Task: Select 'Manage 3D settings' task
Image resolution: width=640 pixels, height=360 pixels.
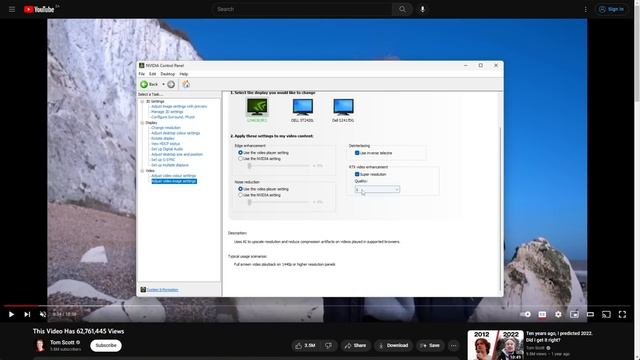Action: point(167,112)
